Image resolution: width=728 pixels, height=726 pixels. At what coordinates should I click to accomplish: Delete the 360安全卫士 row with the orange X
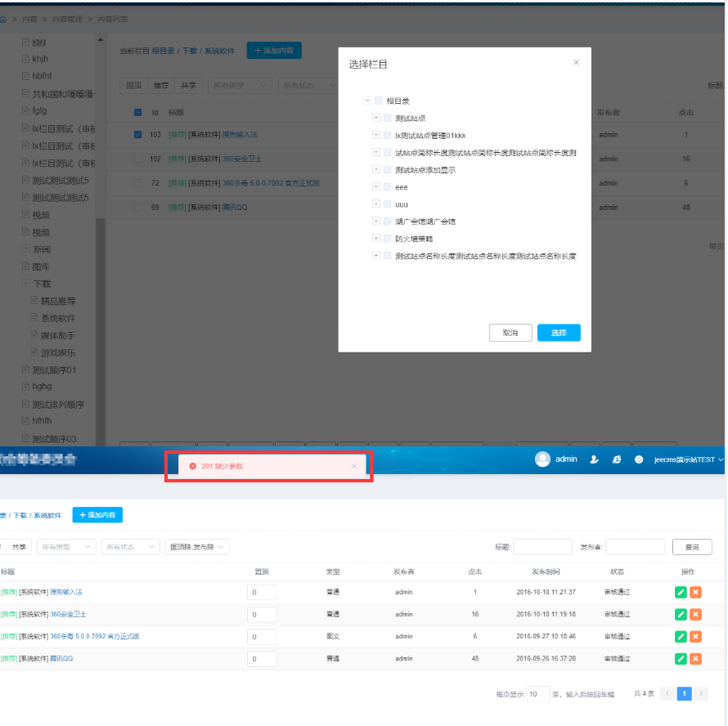coord(695,614)
